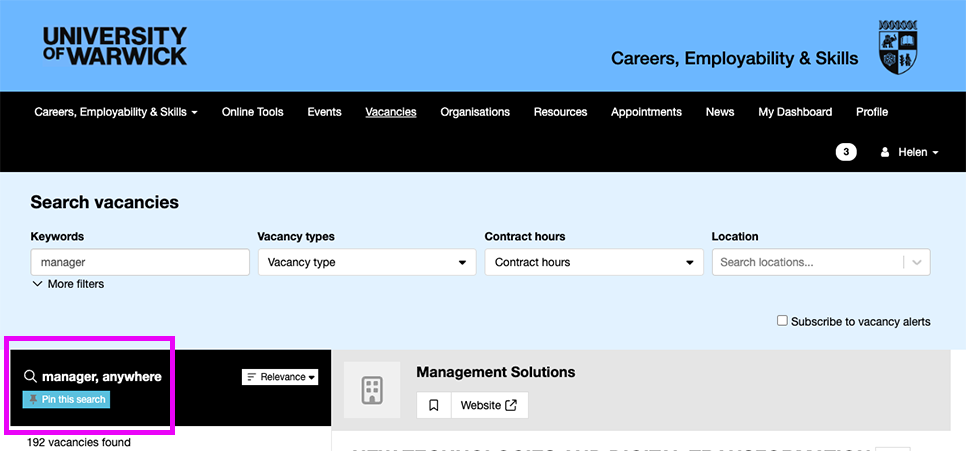This screenshot has height=451, width=966.
Task: Enable Subscribe to vacancy alerts checkbox
Action: pos(782,321)
